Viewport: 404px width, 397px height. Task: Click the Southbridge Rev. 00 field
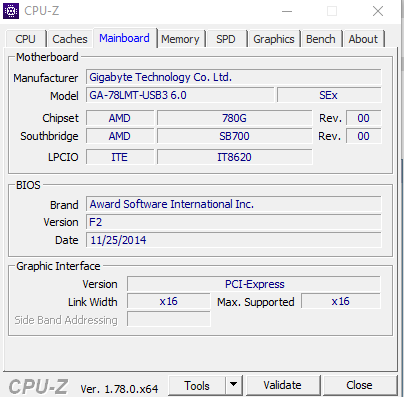click(x=364, y=136)
